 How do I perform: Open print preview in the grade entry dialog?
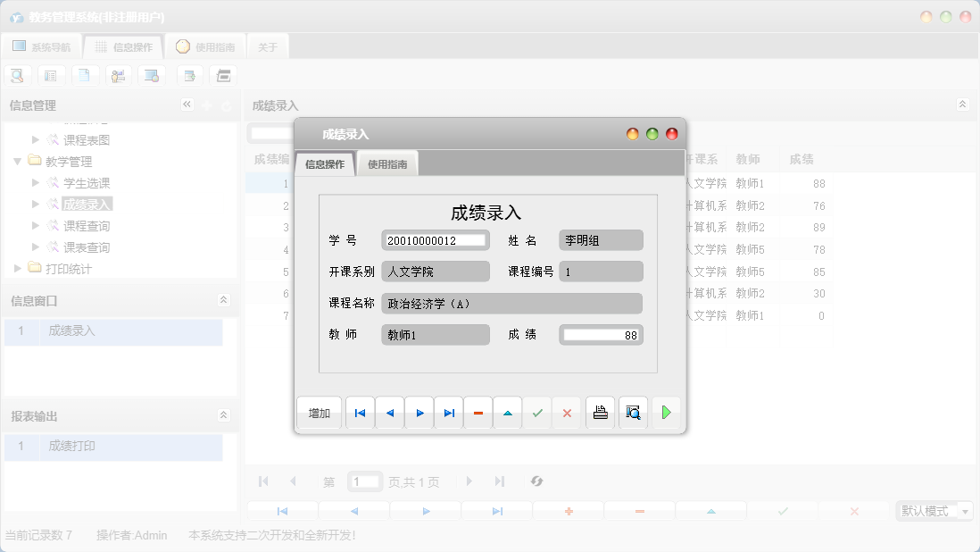point(633,412)
